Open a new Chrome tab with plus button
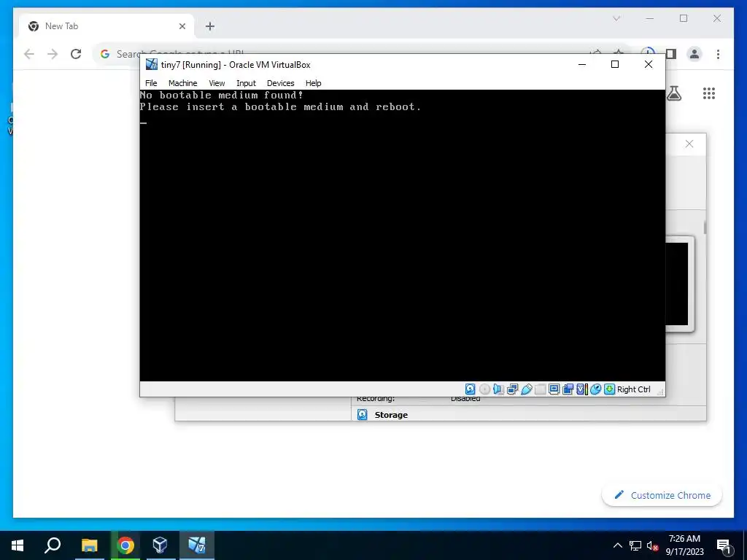 pos(210,26)
